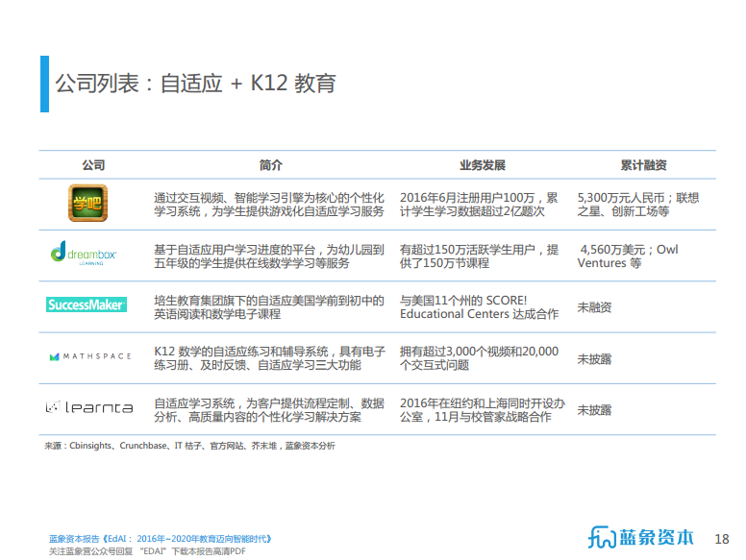The height and width of the screenshot is (560, 746).
Task: Click 未披露 in the learnta row
Action: tap(594, 410)
